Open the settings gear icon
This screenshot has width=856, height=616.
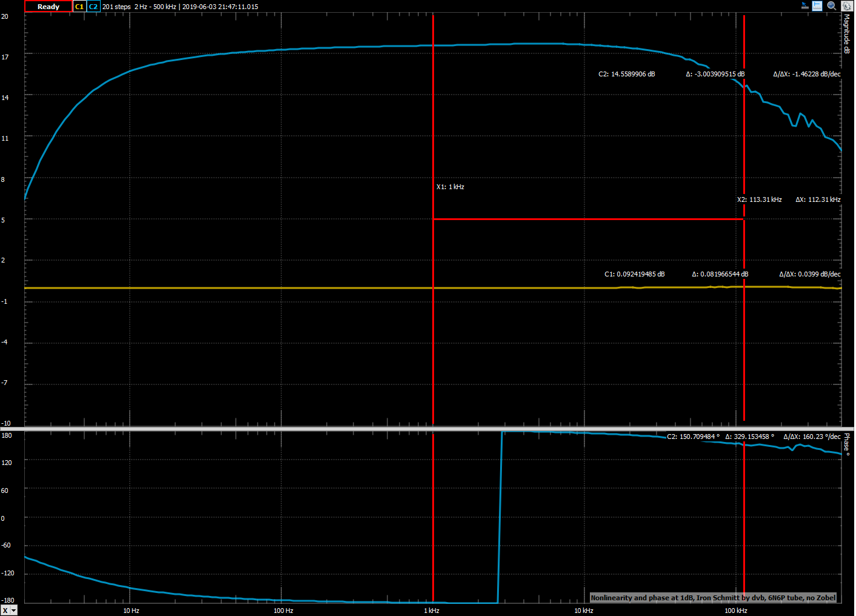click(x=846, y=6)
